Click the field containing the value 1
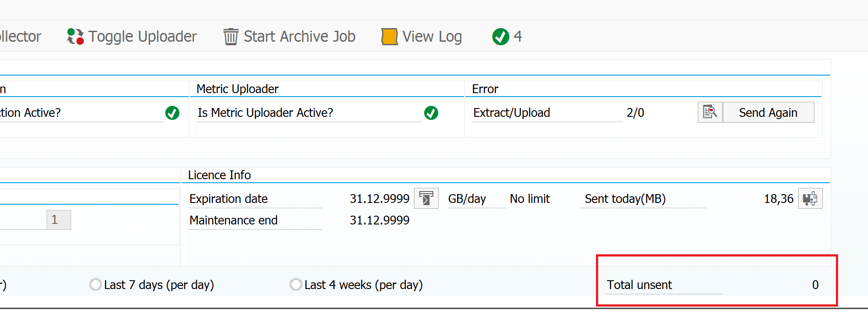Image resolution: width=868 pixels, height=318 pixels. click(x=58, y=220)
